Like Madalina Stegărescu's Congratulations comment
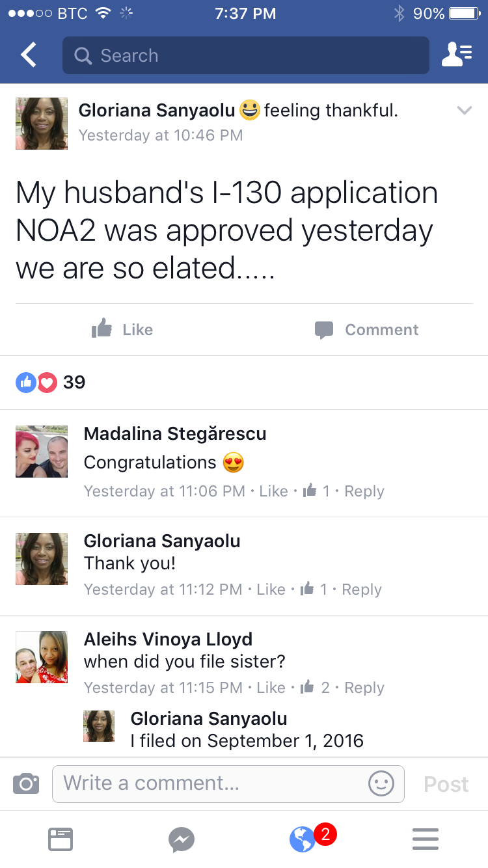Image resolution: width=488 pixels, height=868 pixels. [273, 491]
